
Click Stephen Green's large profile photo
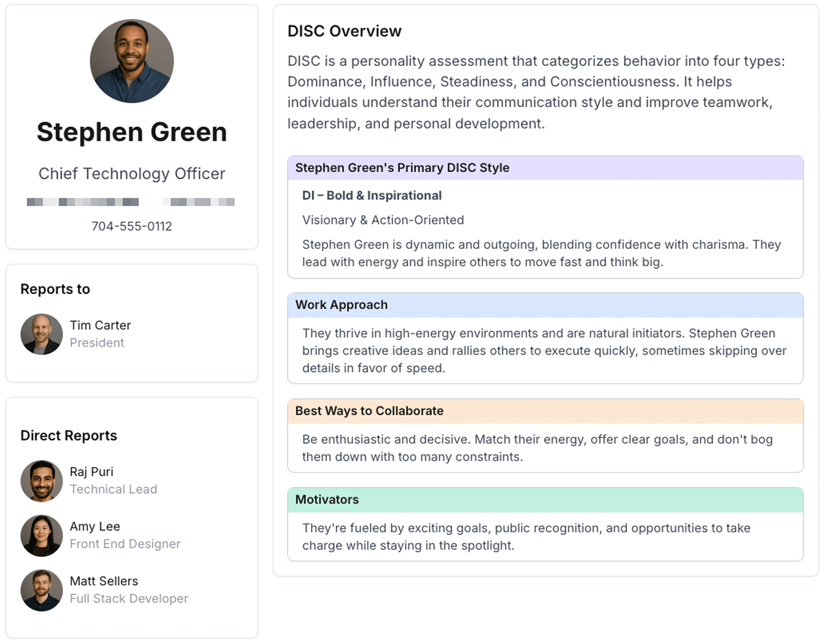pyautogui.click(x=132, y=61)
